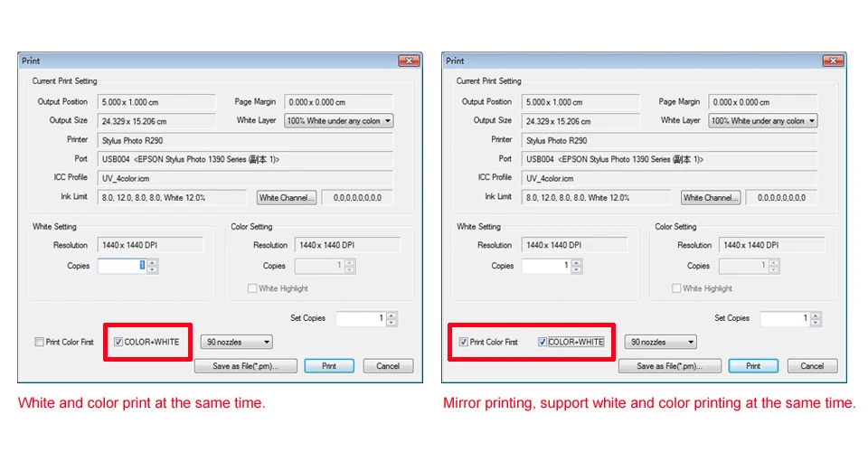Image resolution: width=868 pixels, height=452 pixels.
Task: Decrease Set Copies value in left dialog
Action: pos(392,323)
